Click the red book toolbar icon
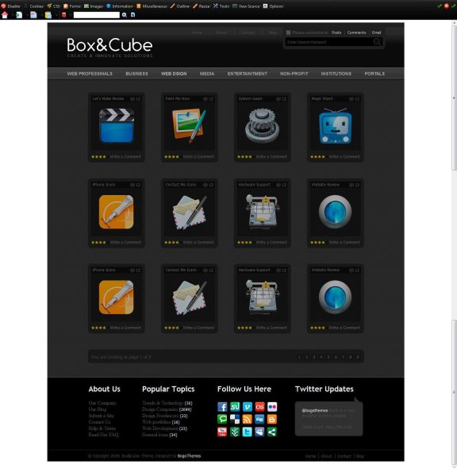This screenshot has width=457, height=476. coord(63,15)
